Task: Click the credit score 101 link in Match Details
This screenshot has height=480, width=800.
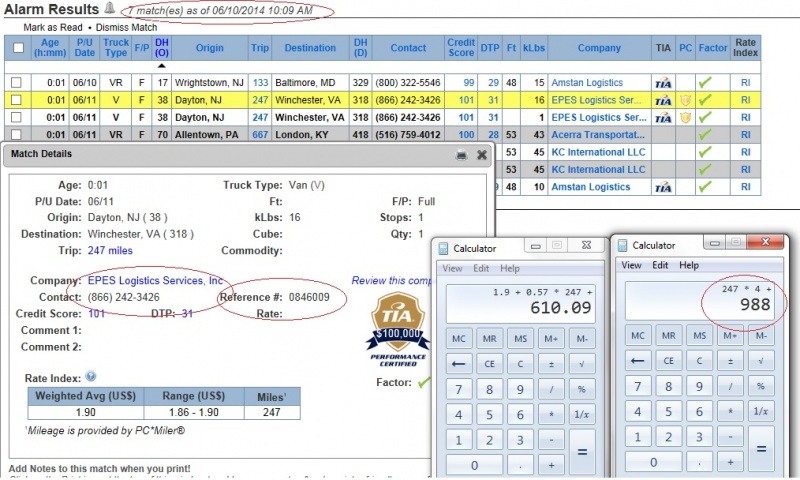Action: tap(96, 314)
